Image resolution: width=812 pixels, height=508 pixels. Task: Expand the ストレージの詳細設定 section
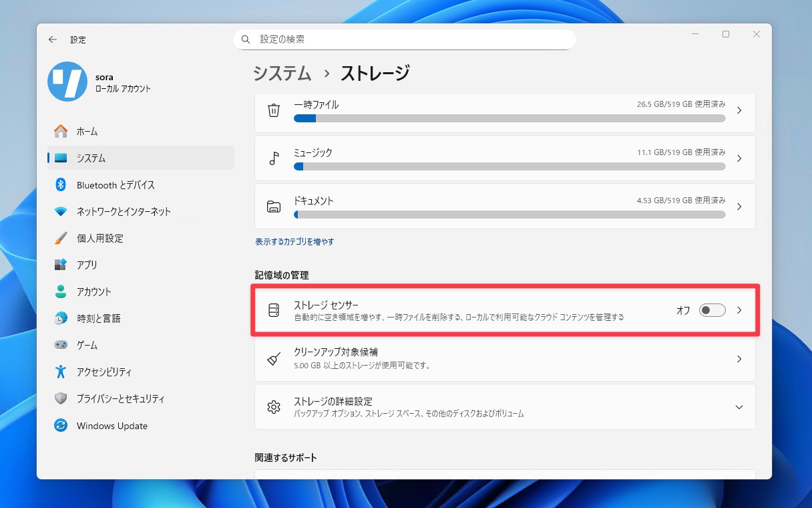(x=739, y=406)
